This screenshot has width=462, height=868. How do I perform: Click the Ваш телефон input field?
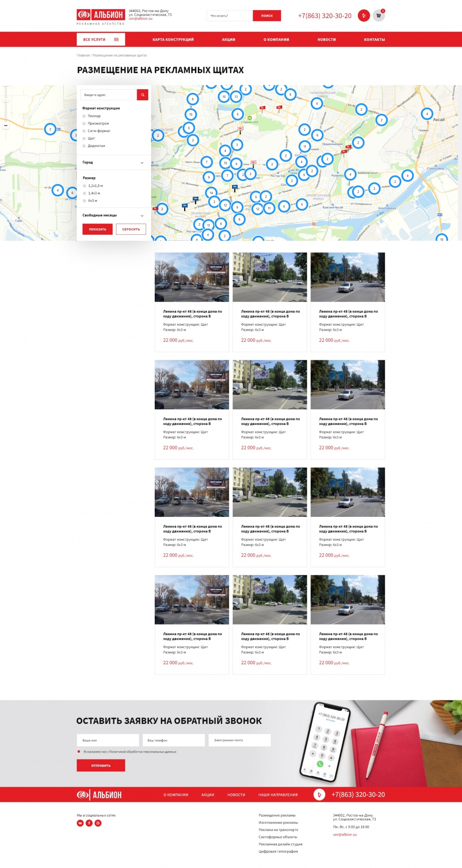pos(173,740)
